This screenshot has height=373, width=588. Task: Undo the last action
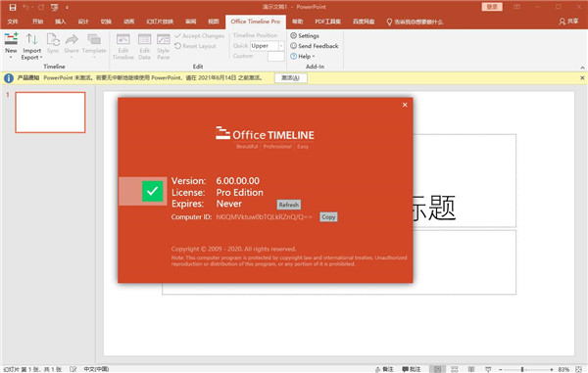point(25,7)
